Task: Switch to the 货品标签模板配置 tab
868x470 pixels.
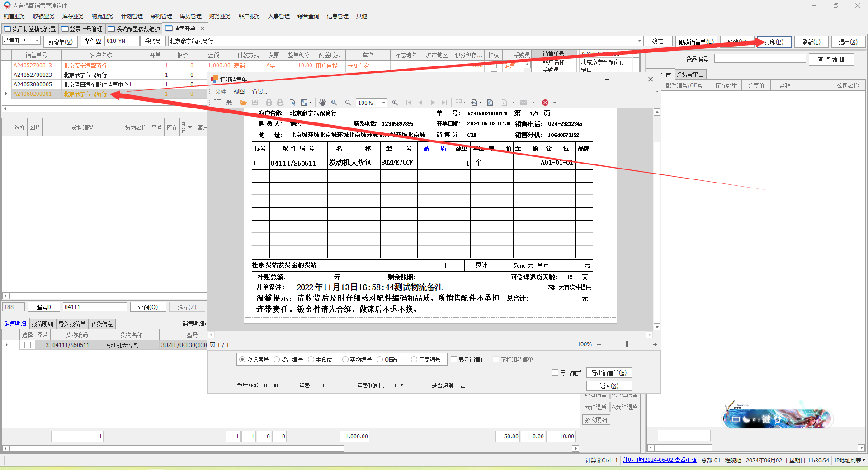Action: (30, 28)
